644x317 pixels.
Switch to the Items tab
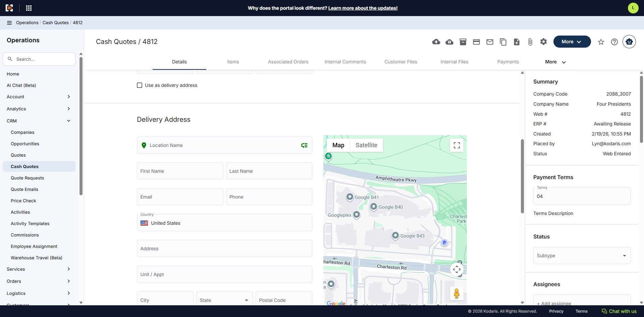233,62
